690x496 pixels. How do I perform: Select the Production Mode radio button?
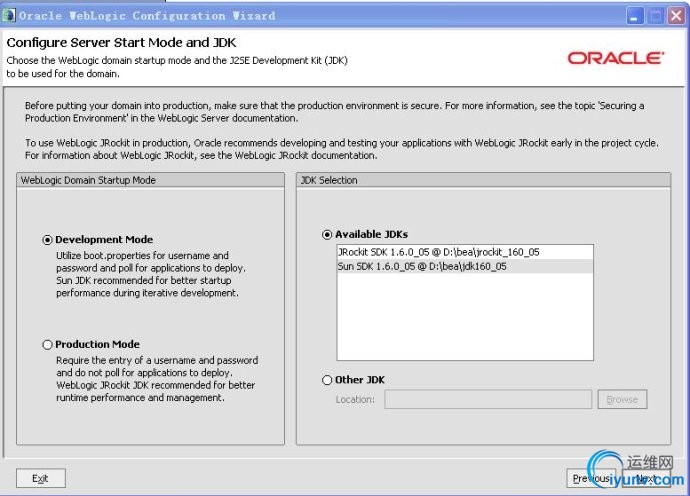click(x=48, y=345)
